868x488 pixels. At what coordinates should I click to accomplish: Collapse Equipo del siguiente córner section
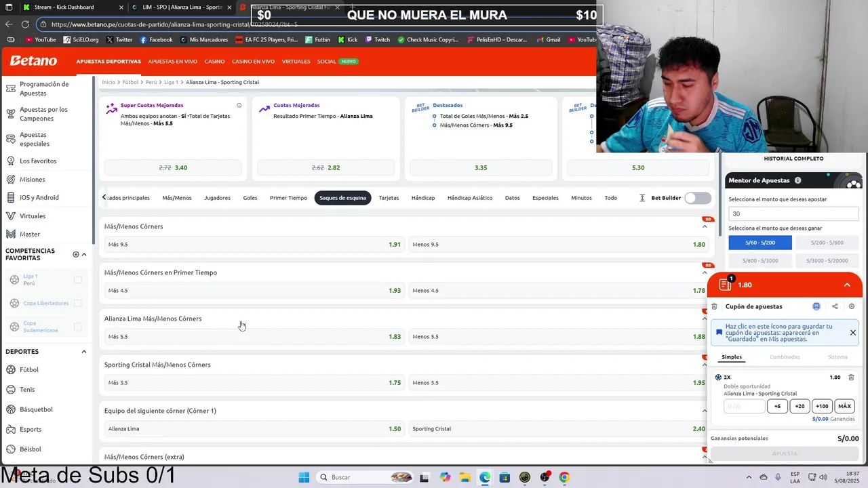click(x=705, y=411)
